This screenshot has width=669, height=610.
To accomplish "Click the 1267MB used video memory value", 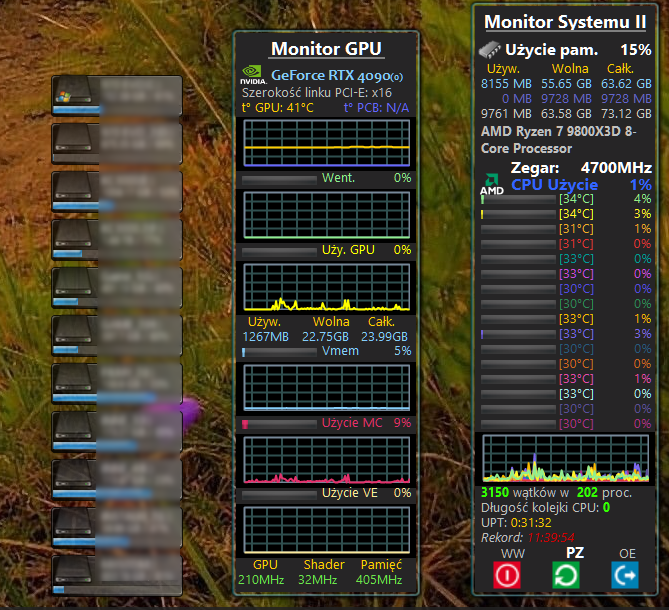I will click(x=265, y=337).
